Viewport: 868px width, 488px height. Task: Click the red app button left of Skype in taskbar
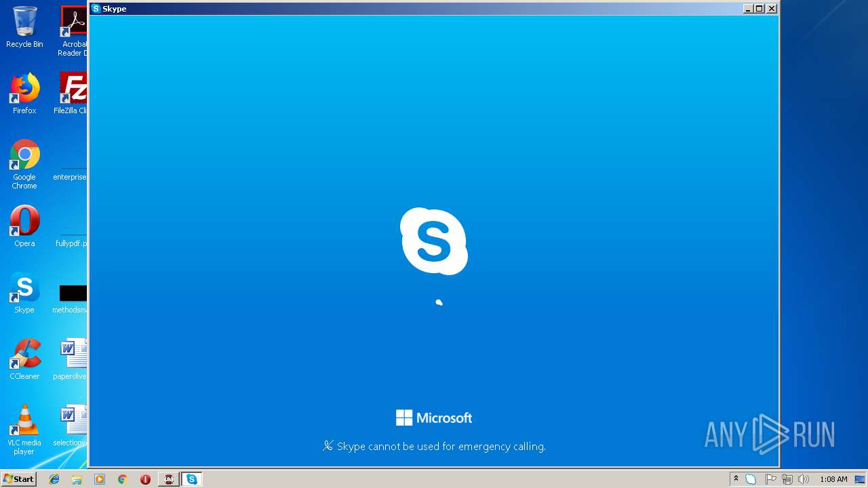pyautogui.click(x=169, y=479)
